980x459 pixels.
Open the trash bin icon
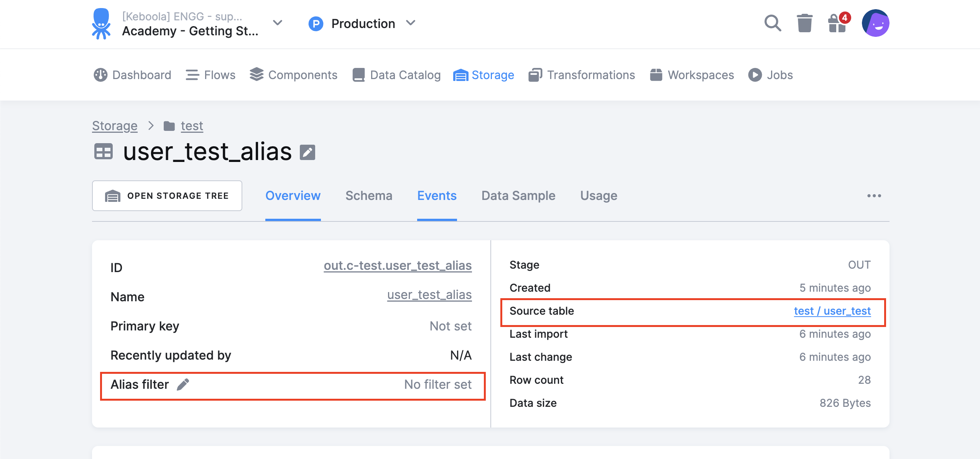[x=804, y=23]
